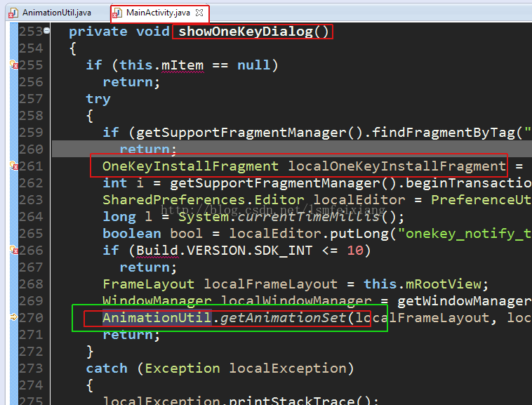Click the Java file icon on AnimationUtil.java tab
This screenshot has width=532, height=405.
coord(13,13)
